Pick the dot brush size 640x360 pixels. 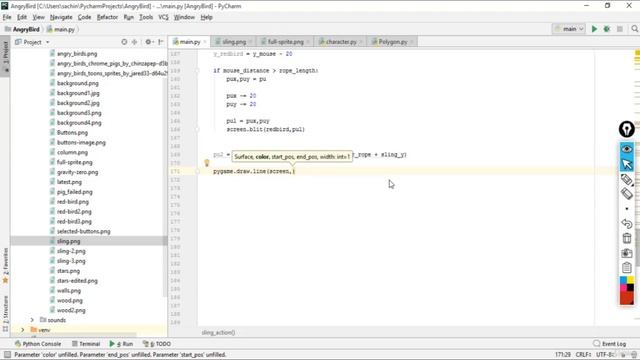[x=627, y=209]
